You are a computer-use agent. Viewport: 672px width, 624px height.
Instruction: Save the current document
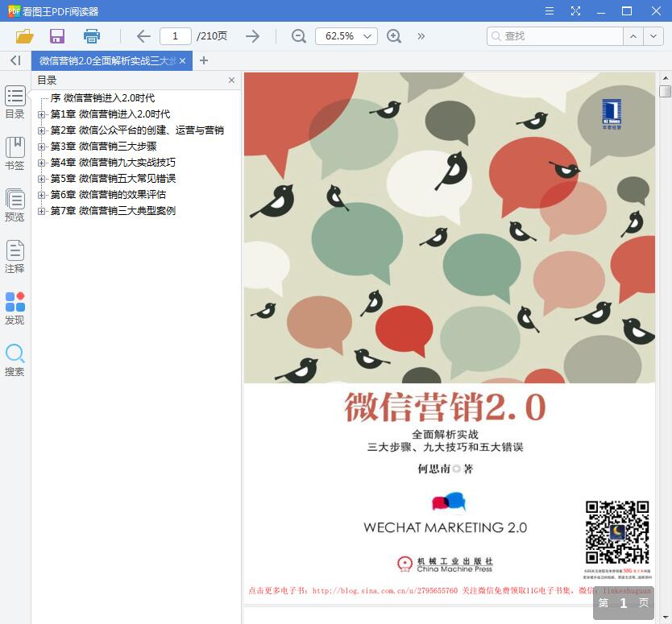click(56, 35)
